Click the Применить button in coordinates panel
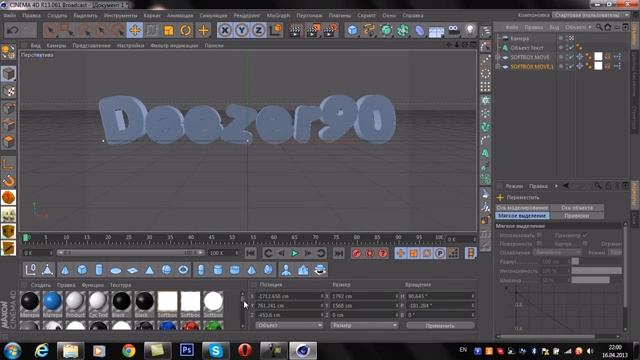This screenshot has height=360, width=640. click(x=440, y=326)
